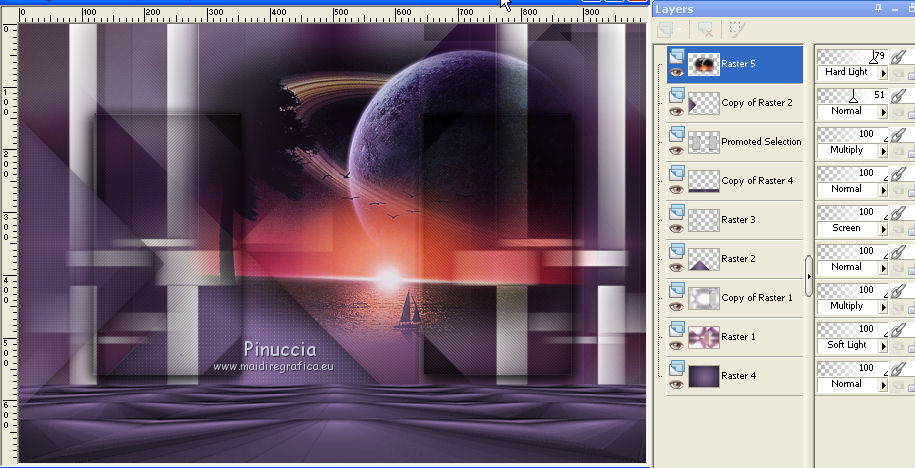Click the Edit Selection toolbar icon

pyautogui.click(x=738, y=30)
